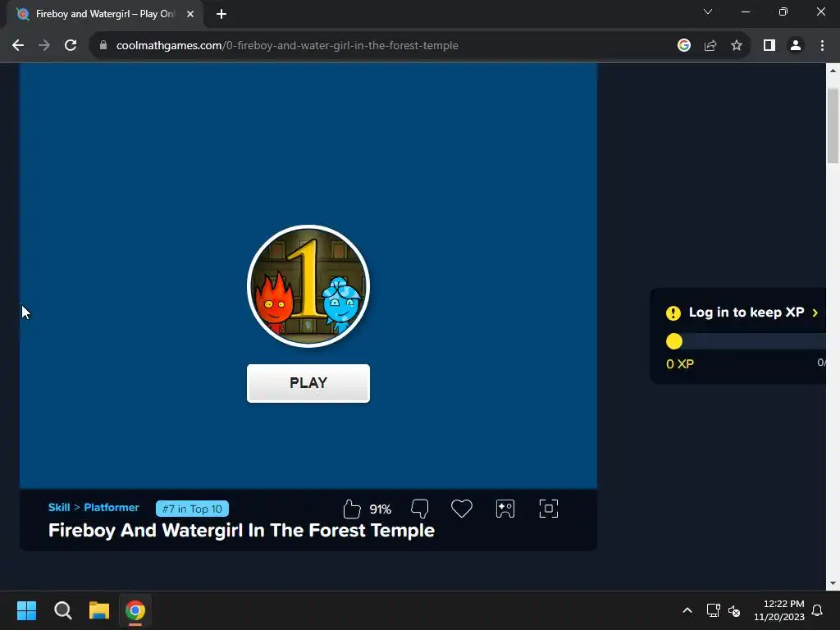
Task: Enter fullscreen mode via fullscreen icon
Action: click(549, 509)
